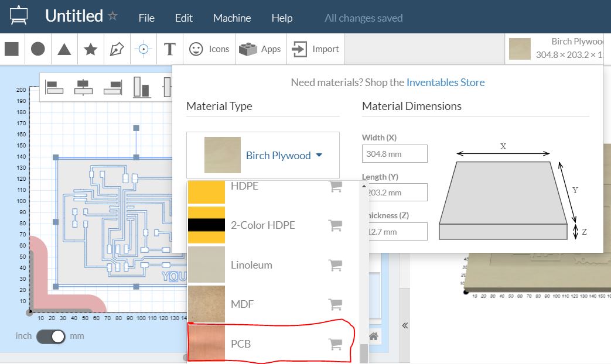The image size is (611, 364).
Task: Open the Apps panel
Action: (x=260, y=49)
